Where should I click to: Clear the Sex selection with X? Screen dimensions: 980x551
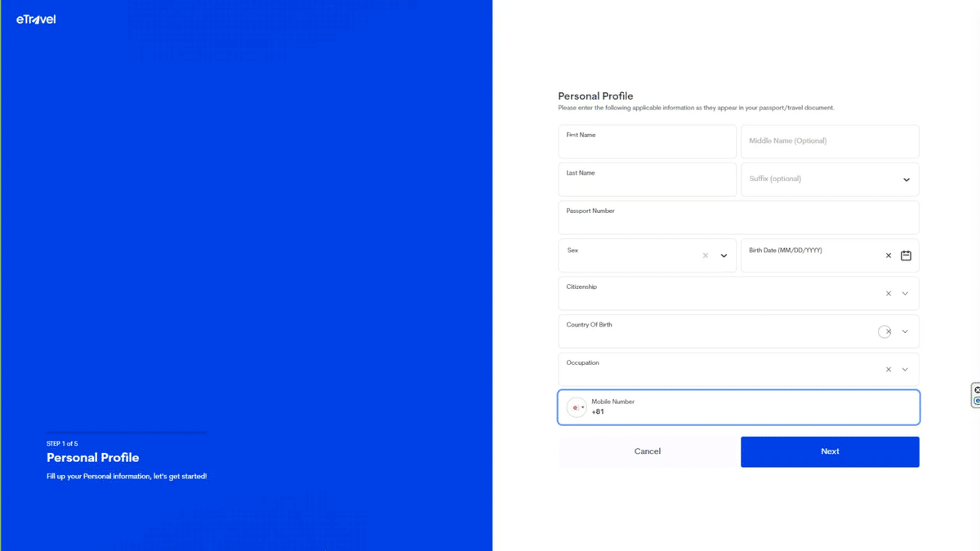(x=706, y=256)
